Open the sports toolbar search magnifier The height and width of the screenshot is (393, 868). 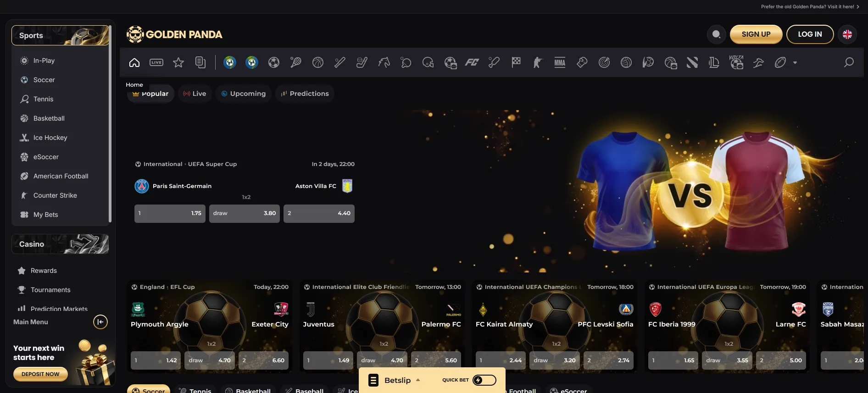click(x=849, y=62)
